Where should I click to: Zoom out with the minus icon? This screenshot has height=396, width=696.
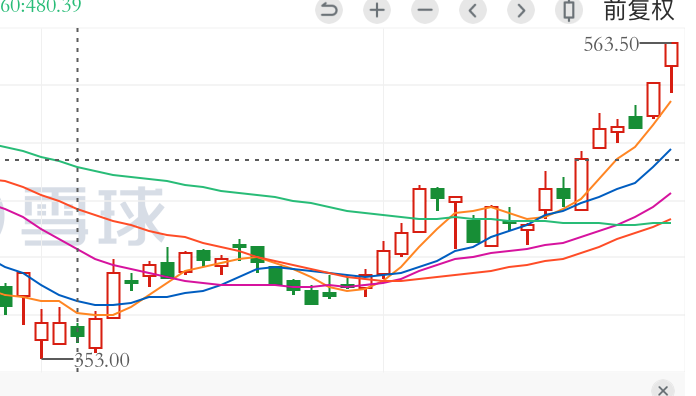[425, 10]
